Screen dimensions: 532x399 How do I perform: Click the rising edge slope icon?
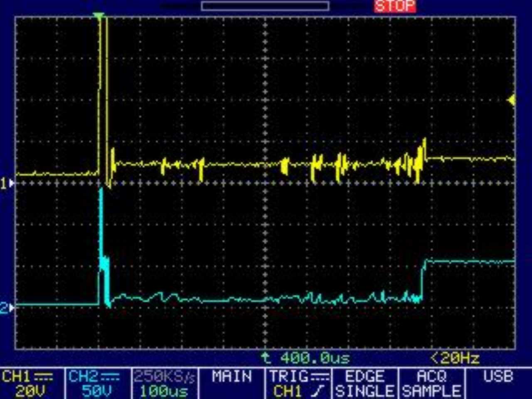[x=319, y=391]
